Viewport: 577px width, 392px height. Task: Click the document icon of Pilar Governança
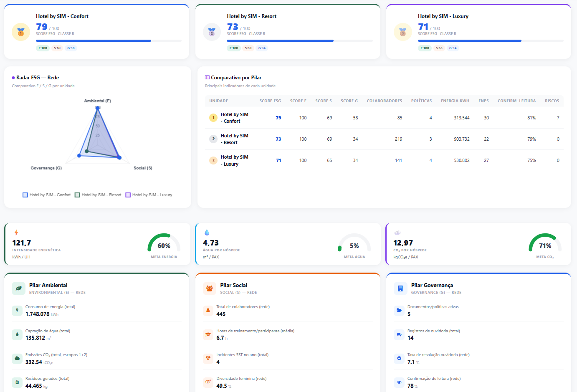coord(400,288)
